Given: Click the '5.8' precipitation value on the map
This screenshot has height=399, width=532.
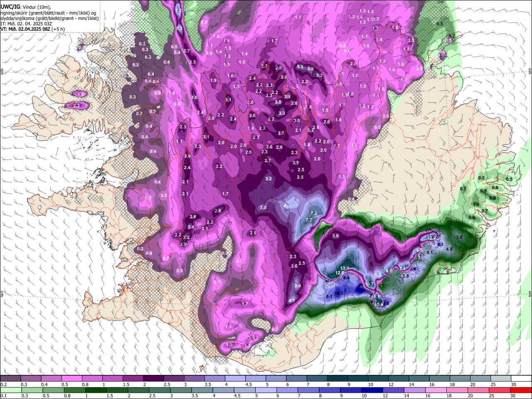Looking at the screenshot, I should [406, 276].
